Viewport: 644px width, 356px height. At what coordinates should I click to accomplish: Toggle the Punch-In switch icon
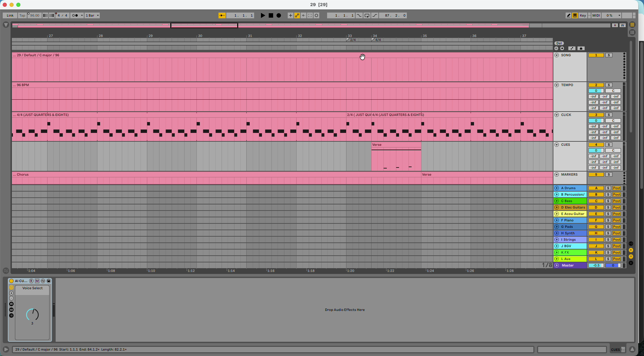[359, 16]
